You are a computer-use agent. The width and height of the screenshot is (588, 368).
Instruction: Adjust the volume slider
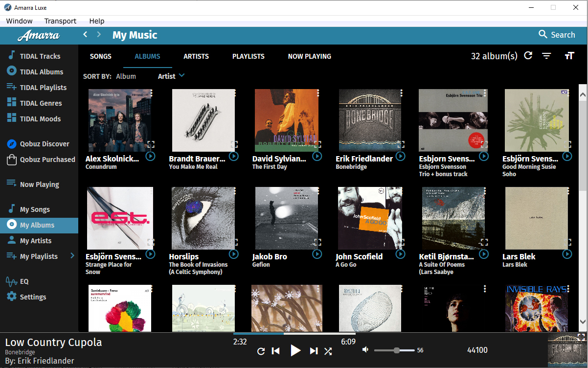396,350
